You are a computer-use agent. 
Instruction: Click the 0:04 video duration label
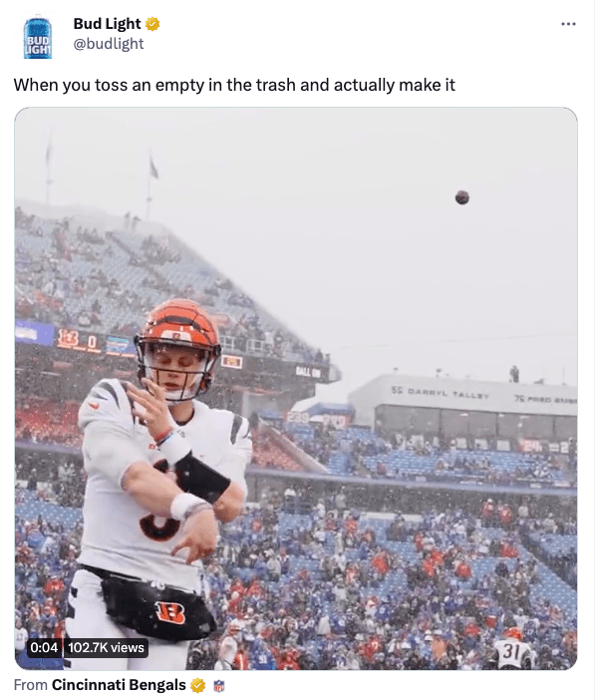pos(44,647)
